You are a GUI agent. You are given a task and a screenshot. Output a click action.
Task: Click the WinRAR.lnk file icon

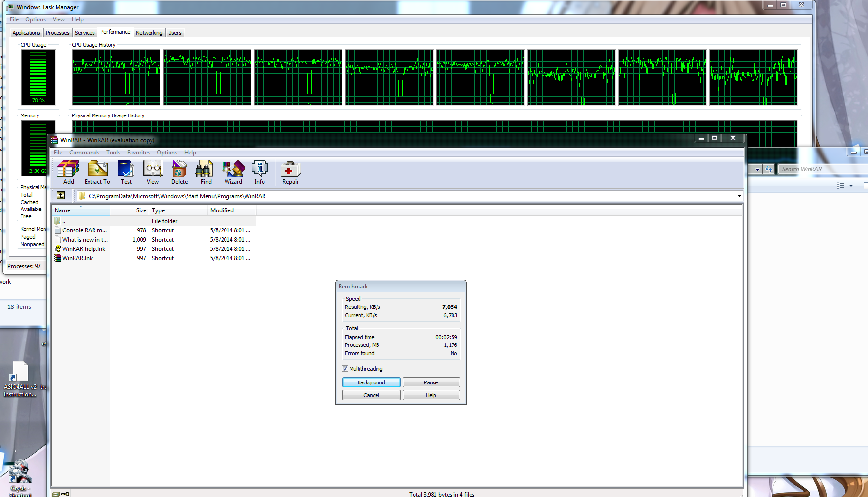point(57,258)
